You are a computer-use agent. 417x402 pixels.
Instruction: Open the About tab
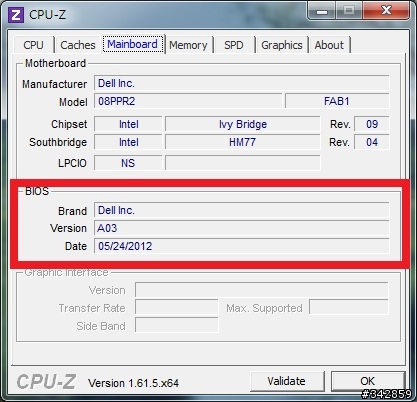coord(329,45)
